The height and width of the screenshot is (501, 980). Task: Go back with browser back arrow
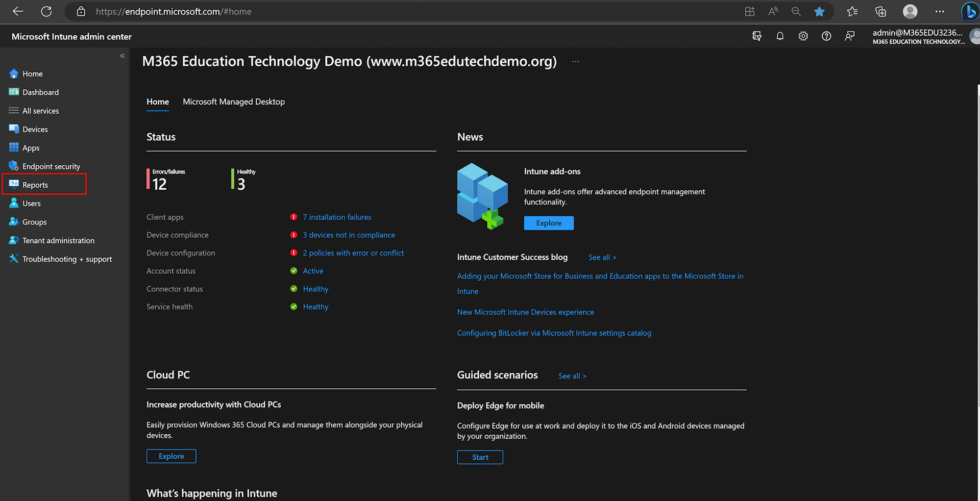(x=18, y=11)
